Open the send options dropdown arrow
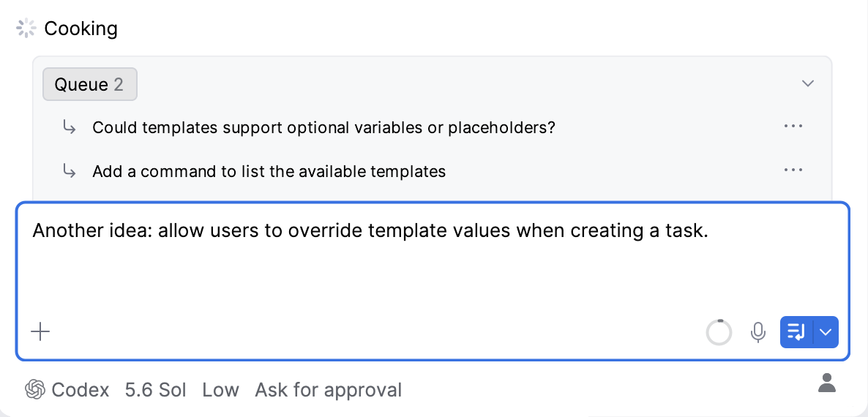The height and width of the screenshot is (417, 868). 826,332
